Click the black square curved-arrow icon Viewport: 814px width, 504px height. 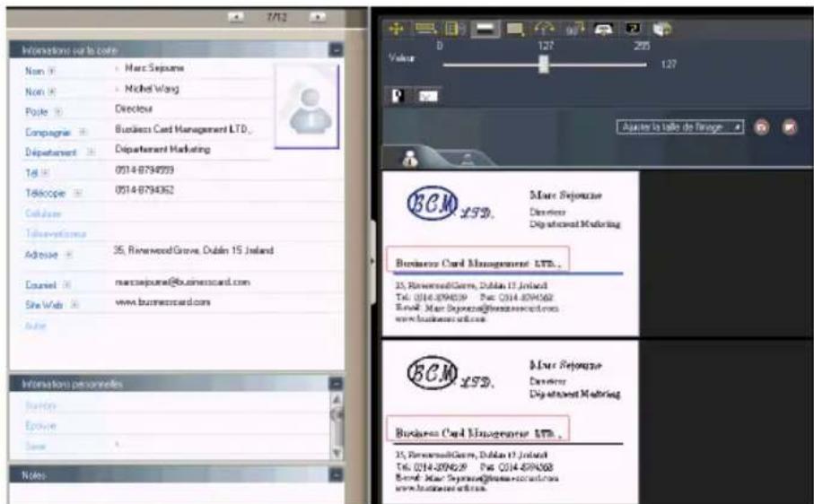pos(633,29)
